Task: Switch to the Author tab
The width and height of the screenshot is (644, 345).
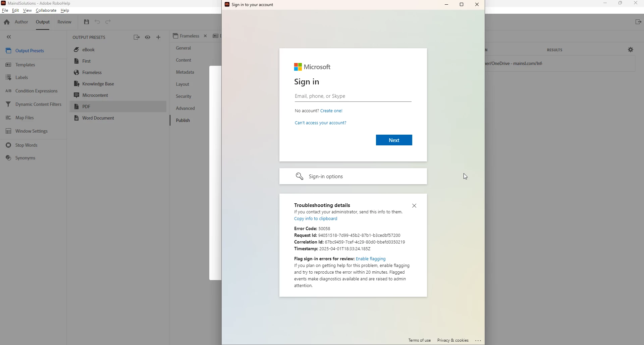Action: tap(21, 22)
